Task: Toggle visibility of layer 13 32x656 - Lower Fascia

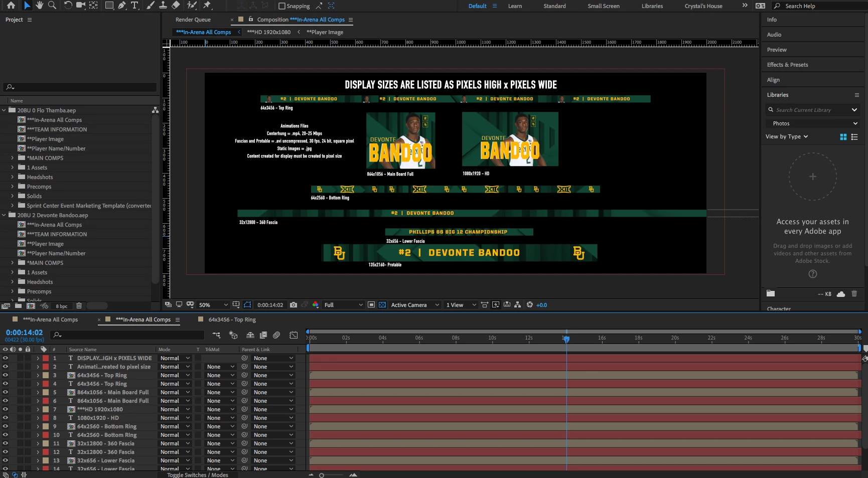Action: (x=6, y=460)
